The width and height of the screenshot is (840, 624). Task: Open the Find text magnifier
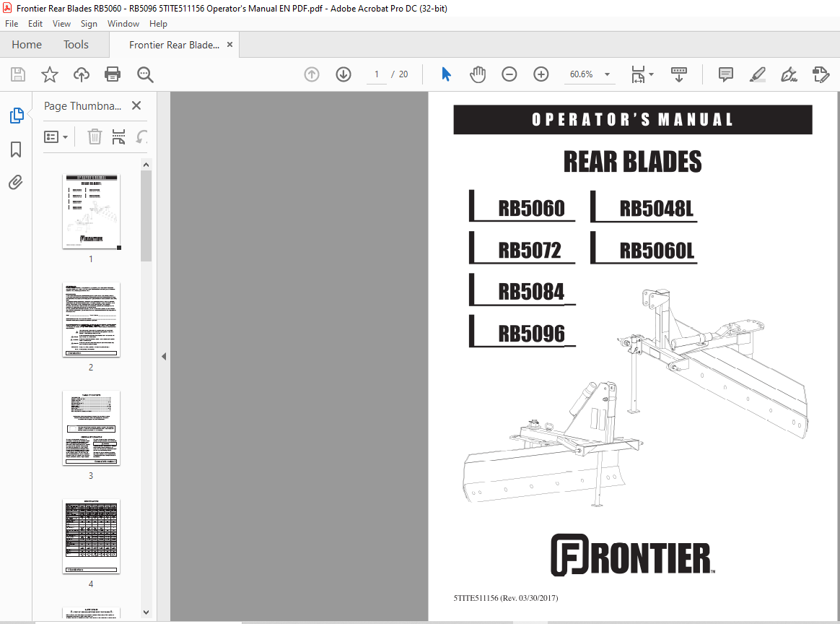pos(144,74)
